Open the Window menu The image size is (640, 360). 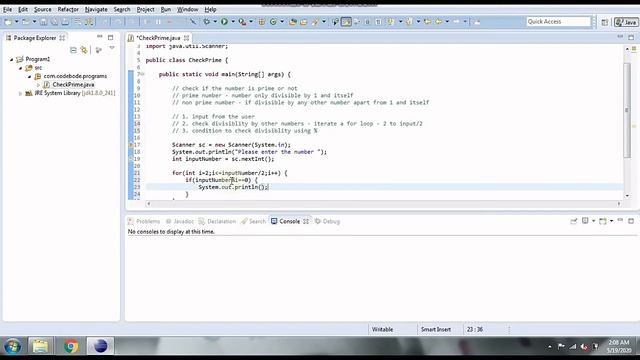point(187,9)
